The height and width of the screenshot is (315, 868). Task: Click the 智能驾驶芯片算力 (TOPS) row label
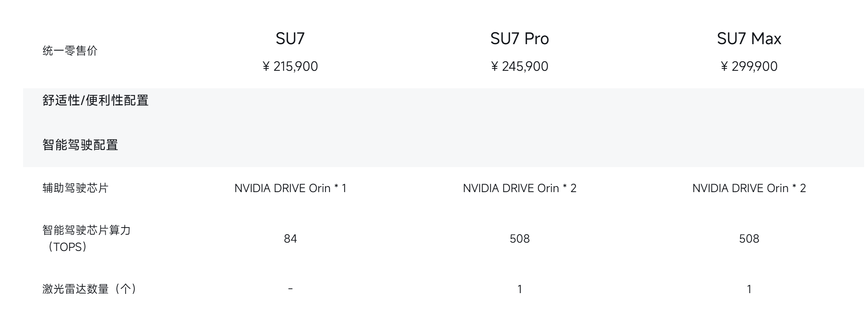pyautogui.click(x=87, y=238)
